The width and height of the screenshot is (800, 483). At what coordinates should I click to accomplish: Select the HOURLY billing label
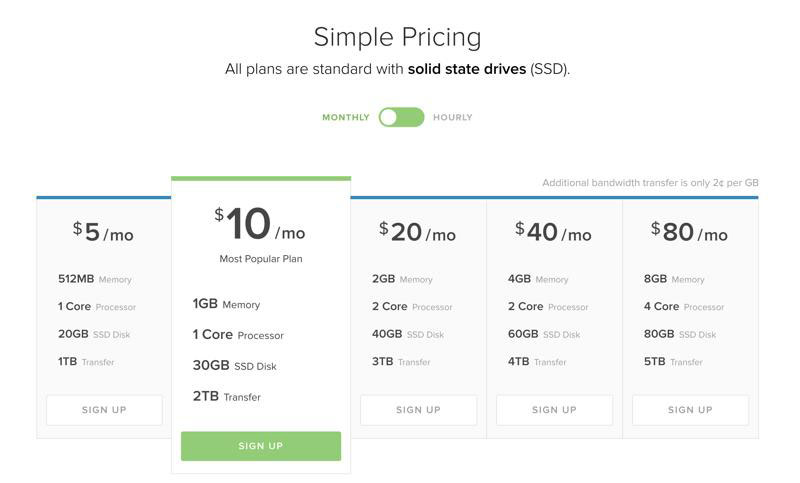tap(453, 118)
